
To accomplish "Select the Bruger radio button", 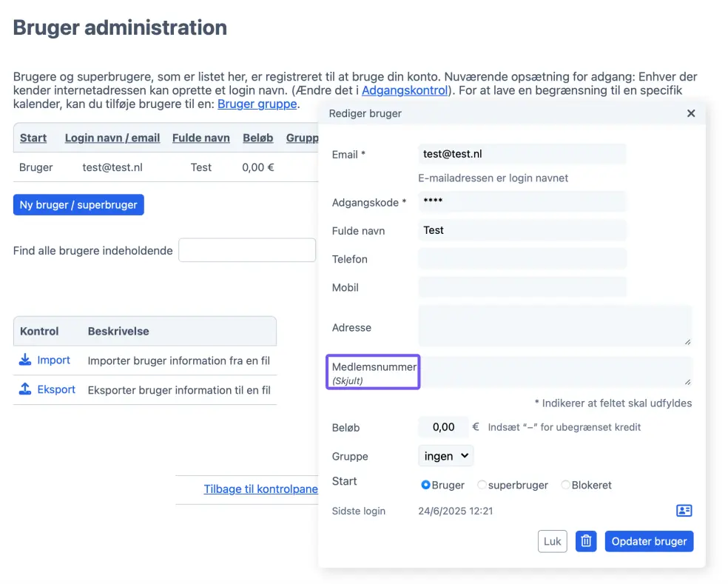I will click(x=425, y=485).
